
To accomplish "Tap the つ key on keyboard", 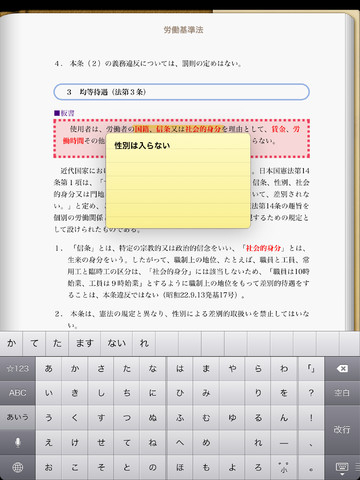I will tap(127, 418).
